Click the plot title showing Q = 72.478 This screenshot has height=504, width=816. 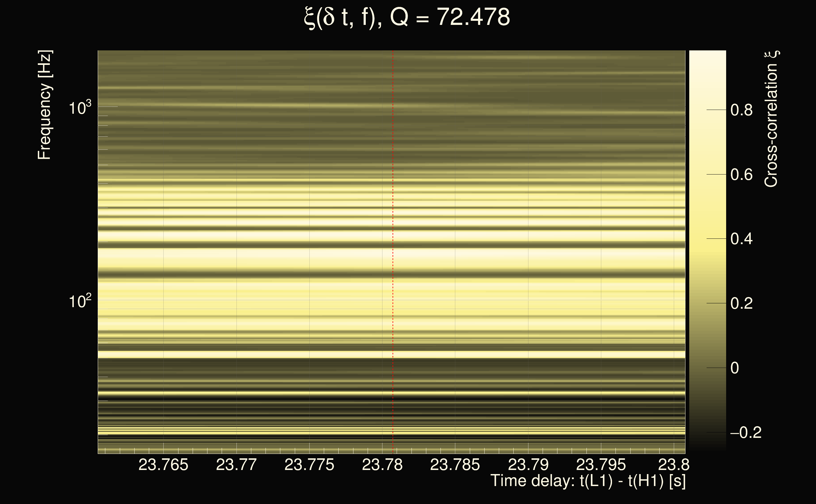coord(407,17)
